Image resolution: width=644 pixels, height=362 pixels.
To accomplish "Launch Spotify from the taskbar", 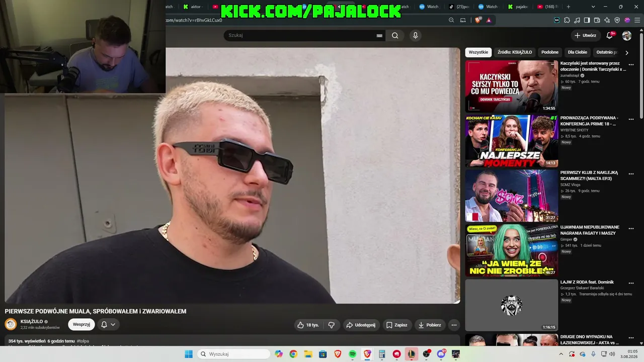I will (x=353, y=354).
